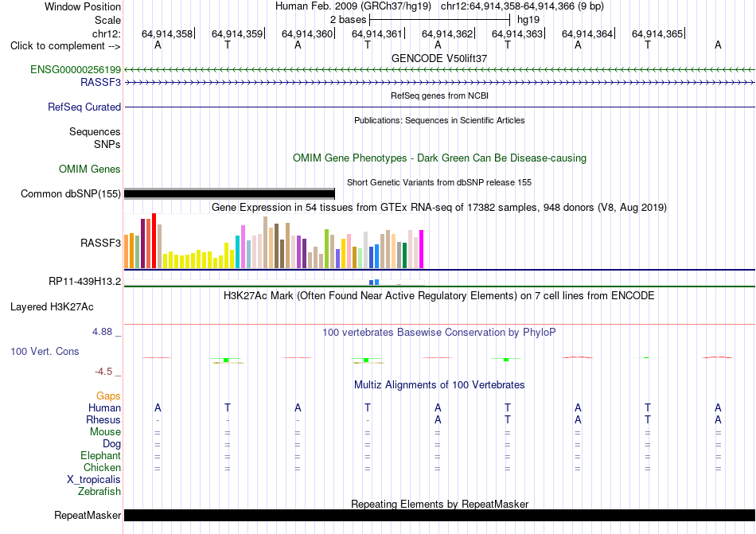Click the H3K27Ac Mark track title

pyautogui.click(x=439, y=295)
